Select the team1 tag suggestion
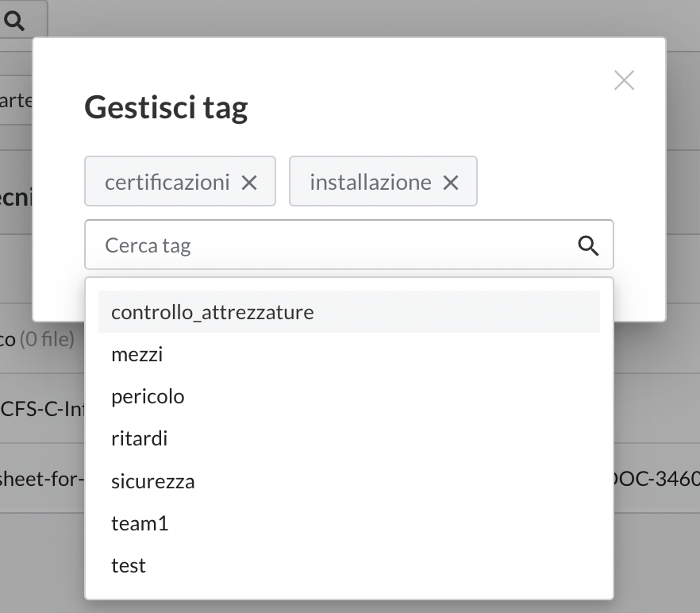This screenshot has height=613, width=700. [x=140, y=523]
